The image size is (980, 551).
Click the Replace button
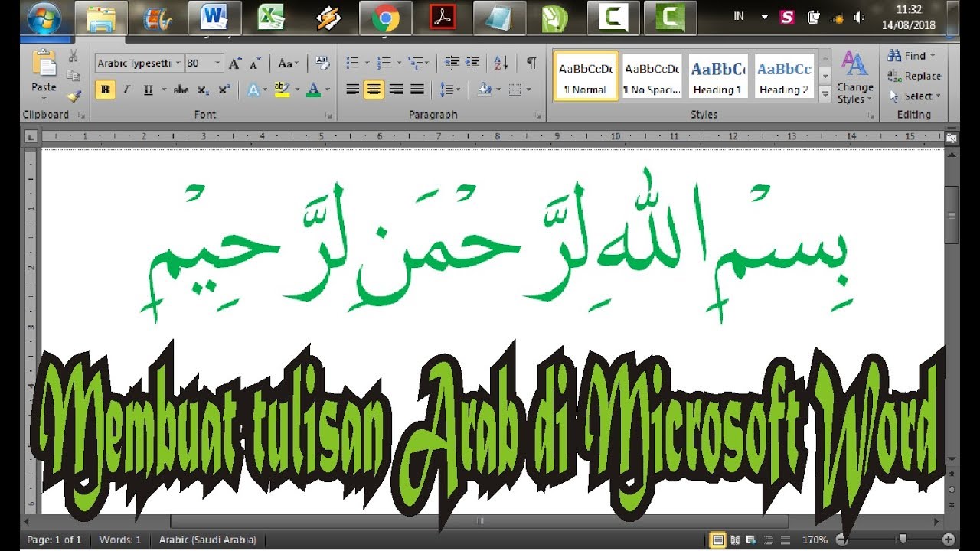[x=914, y=76]
